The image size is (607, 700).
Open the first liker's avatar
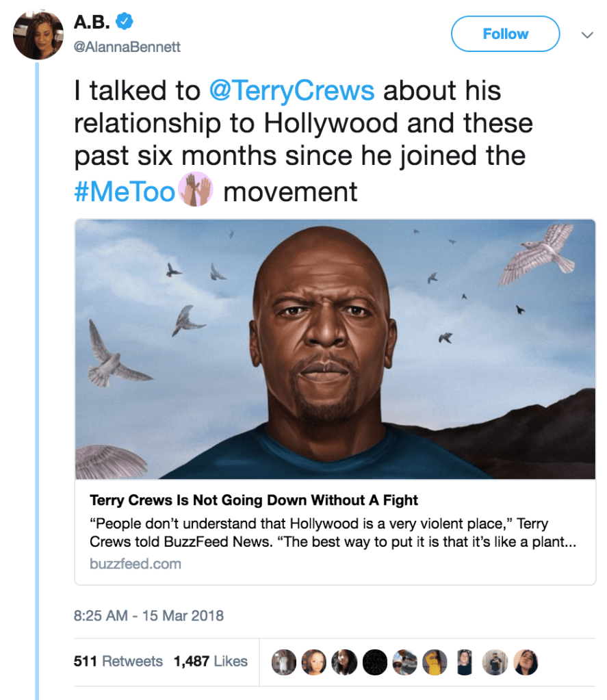pyautogui.click(x=284, y=662)
